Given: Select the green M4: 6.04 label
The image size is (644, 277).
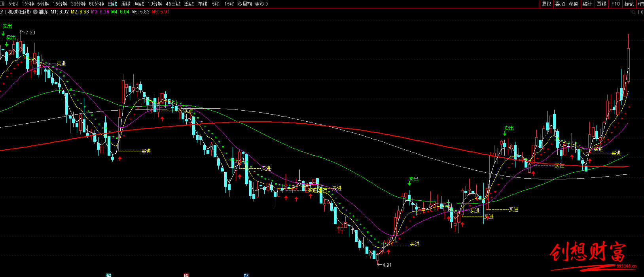Looking at the screenshot, I should coord(120,12).
